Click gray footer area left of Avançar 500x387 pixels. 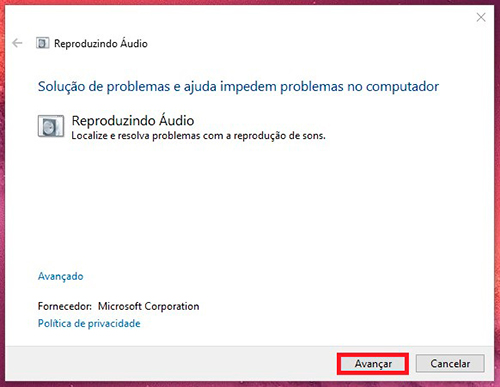click(x=167, y=363)
